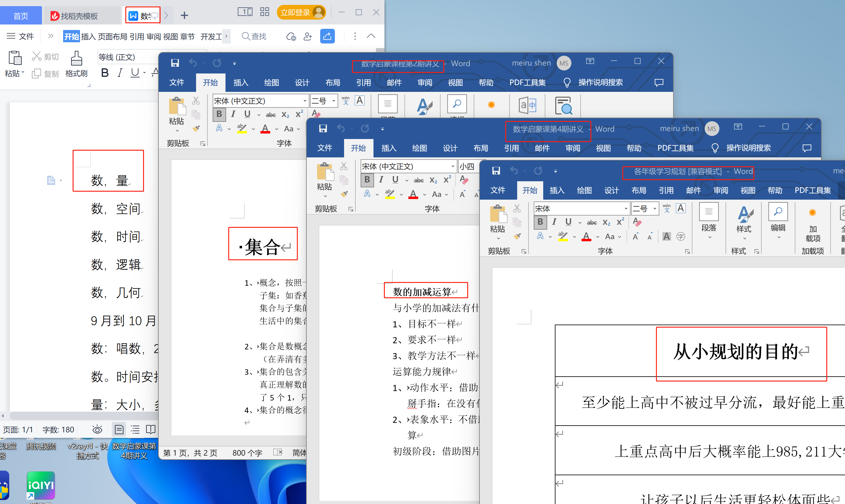
Task: Click the 立即登录 login button in WPS
Action: 301,12
